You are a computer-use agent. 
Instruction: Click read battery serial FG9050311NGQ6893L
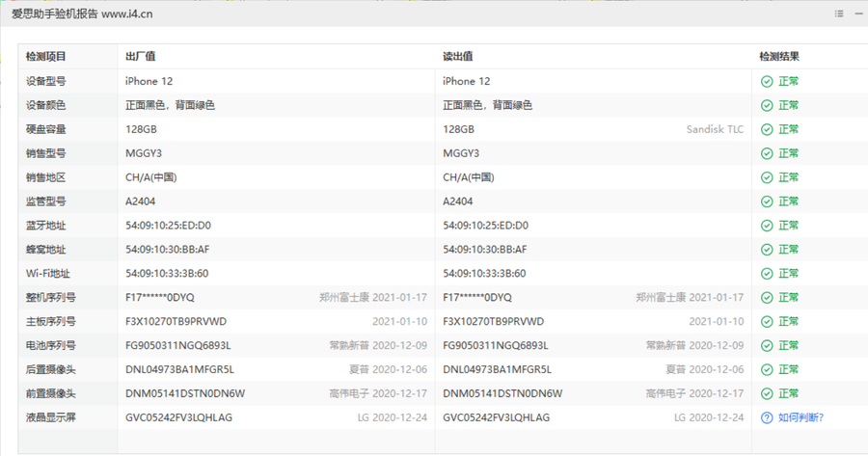click(x=496, y=346)
